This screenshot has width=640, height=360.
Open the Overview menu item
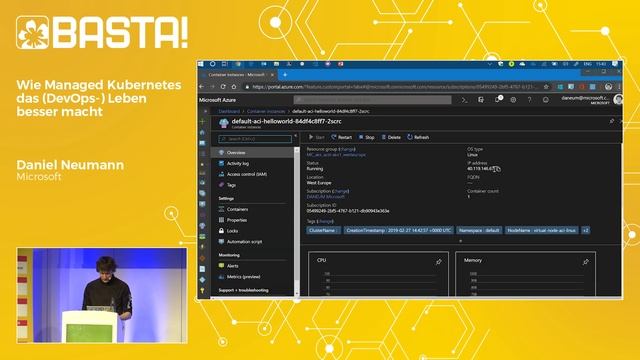[252, 152]
